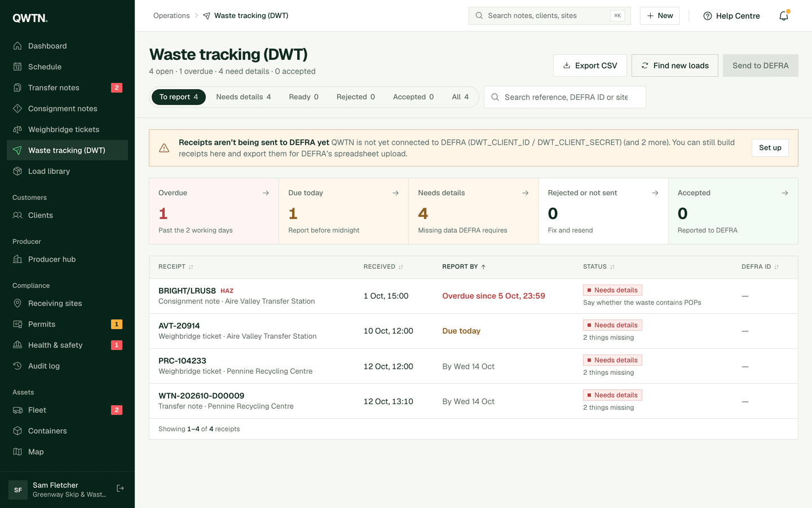The height and width of the screenshot is (508, 812).
Task: Focus the global search notes field
Action: tap(550, 16)
